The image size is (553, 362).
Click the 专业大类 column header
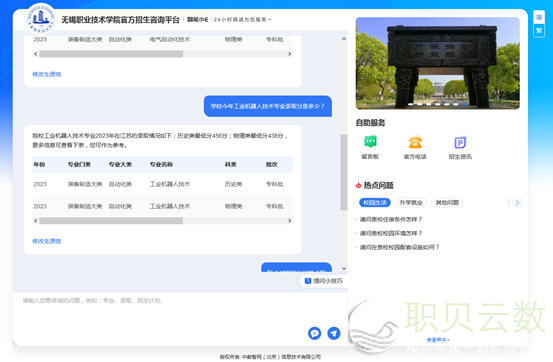[120, 164]
